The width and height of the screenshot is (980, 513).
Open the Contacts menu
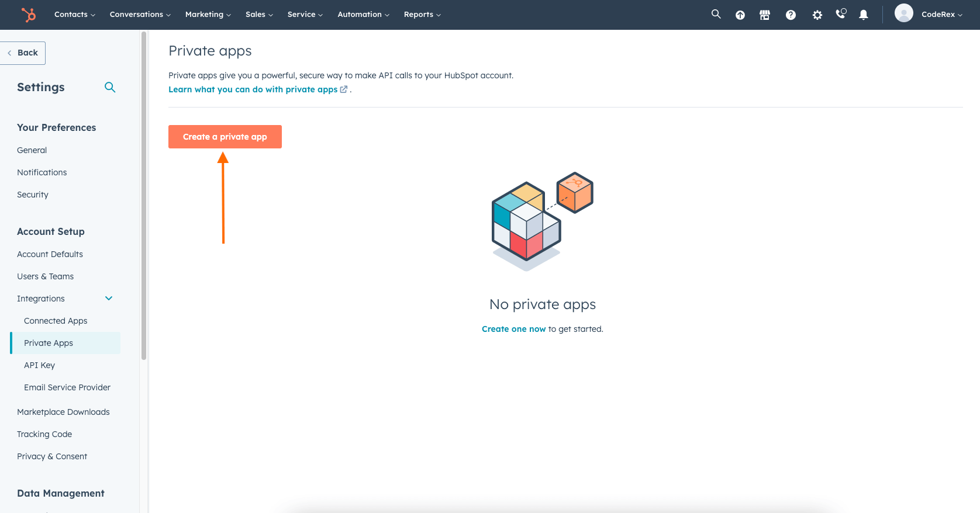(x=75, y=15)
